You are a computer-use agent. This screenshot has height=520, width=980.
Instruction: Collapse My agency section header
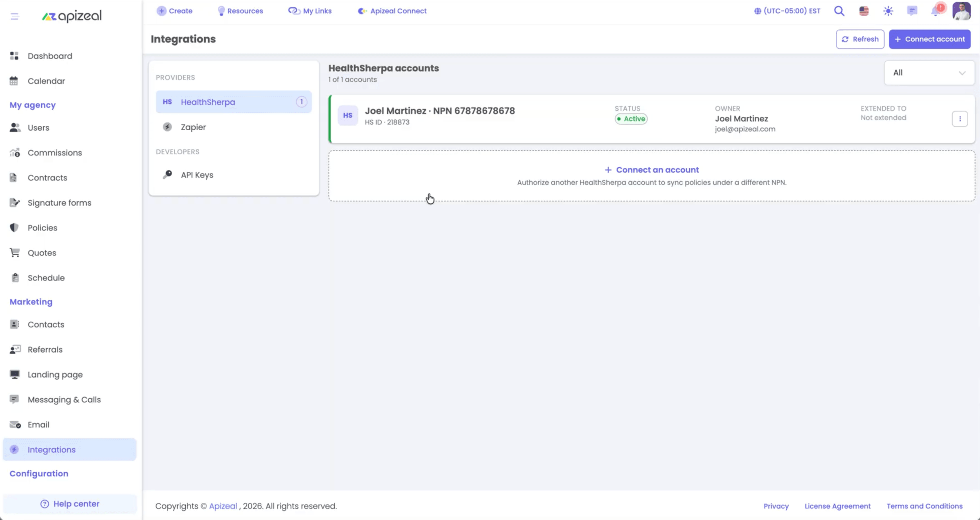[x=33, y=105]
